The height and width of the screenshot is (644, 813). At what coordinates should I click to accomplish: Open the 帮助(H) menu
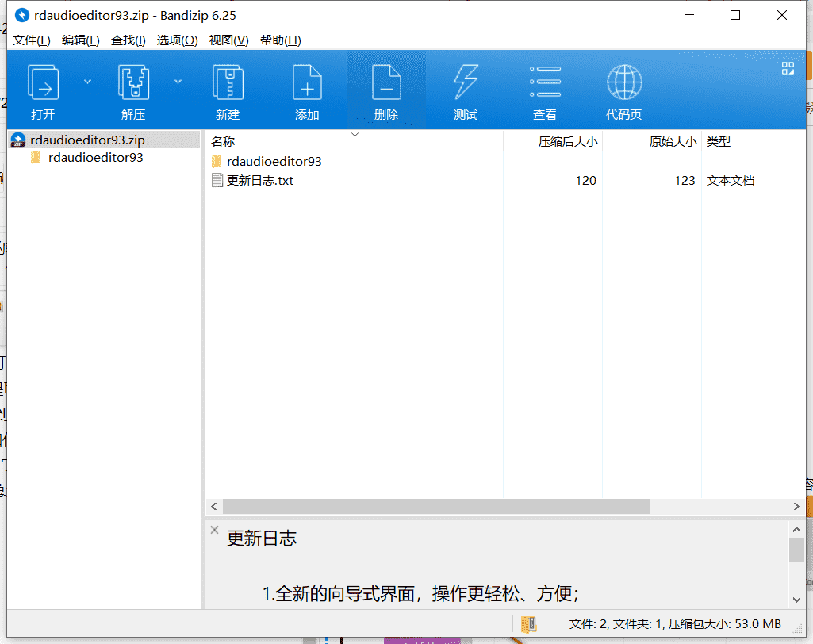tap(281, 40)
